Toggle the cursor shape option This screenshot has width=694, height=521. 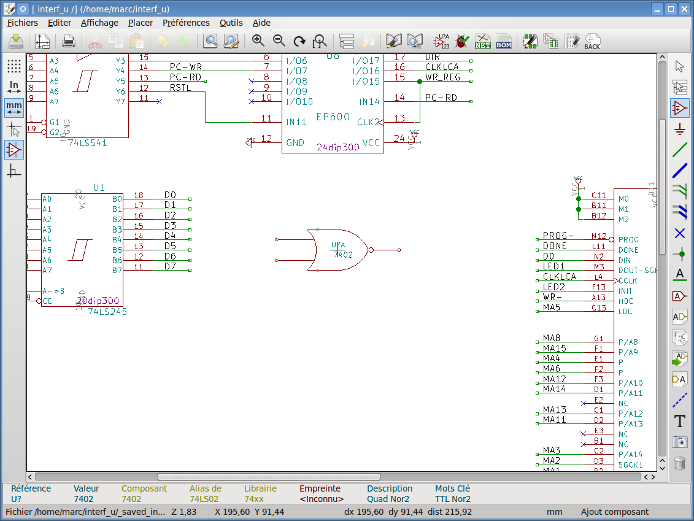[14, 129]
